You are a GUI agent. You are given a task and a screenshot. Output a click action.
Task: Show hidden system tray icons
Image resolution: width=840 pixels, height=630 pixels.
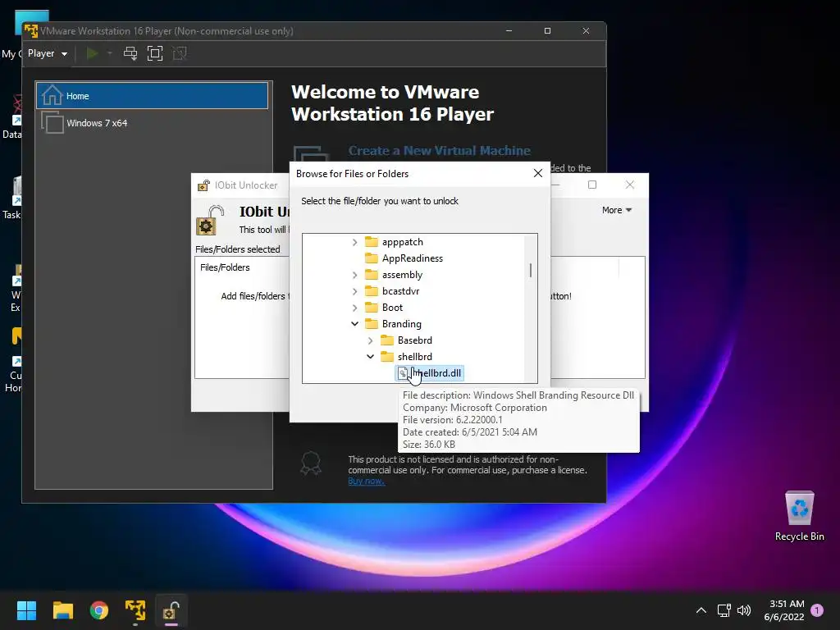click(701, 610)
